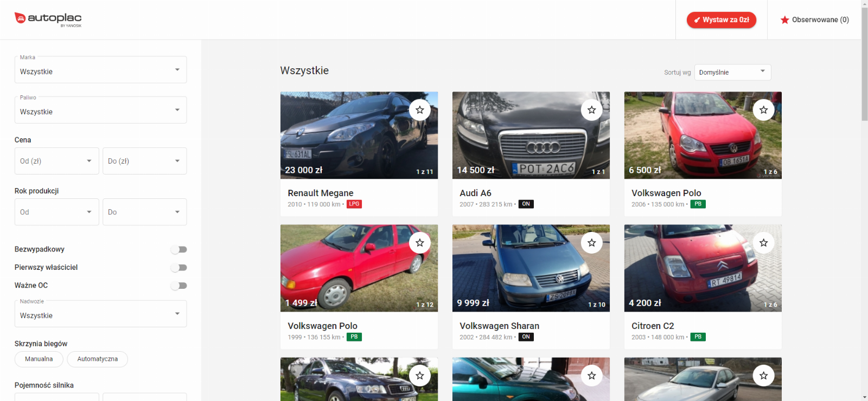Star the Citroen C2 listing
Viewport: 868px width, 401px height.
(x=764, y=243)
